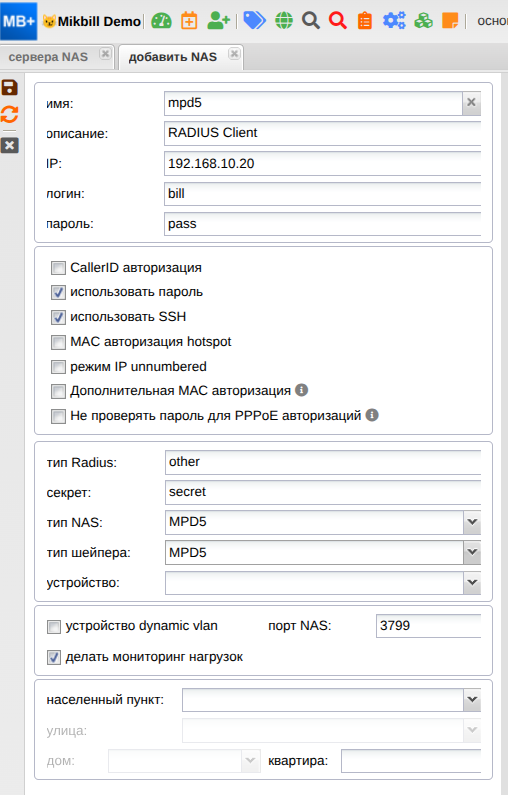The height and width of the screenshot is (795, 508).
Task: Click the MB+ logo button
Action: [x=19, y=21]
